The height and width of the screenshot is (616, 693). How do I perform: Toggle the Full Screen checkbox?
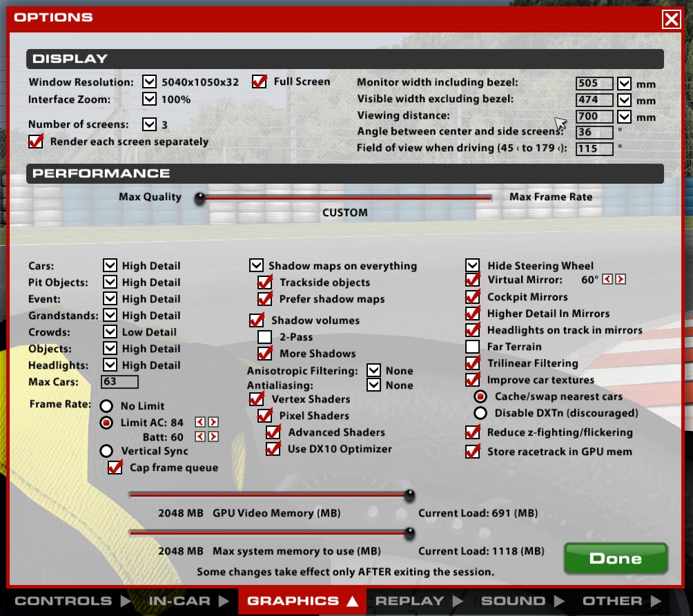click(259, 81)
